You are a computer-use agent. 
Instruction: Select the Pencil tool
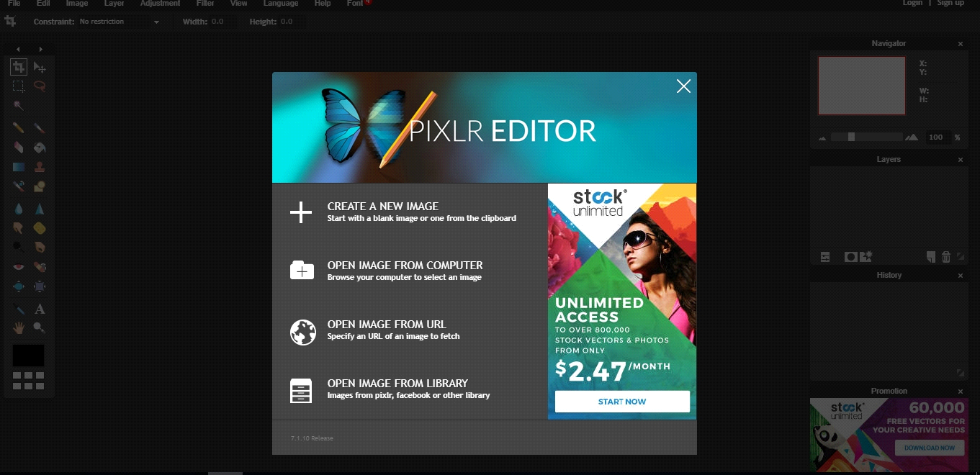click(x=19, y=128)
